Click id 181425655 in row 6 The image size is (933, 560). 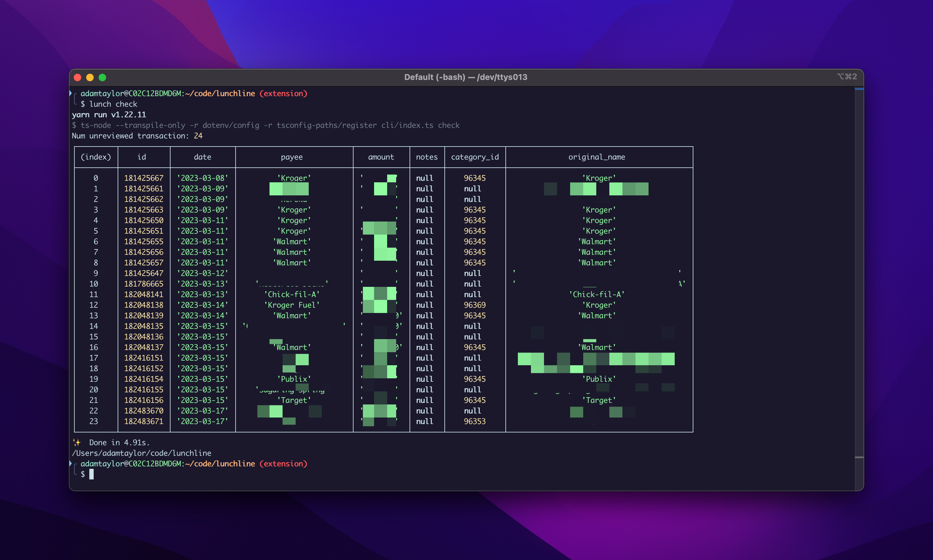pyautogui.click(x=144, y=241)
